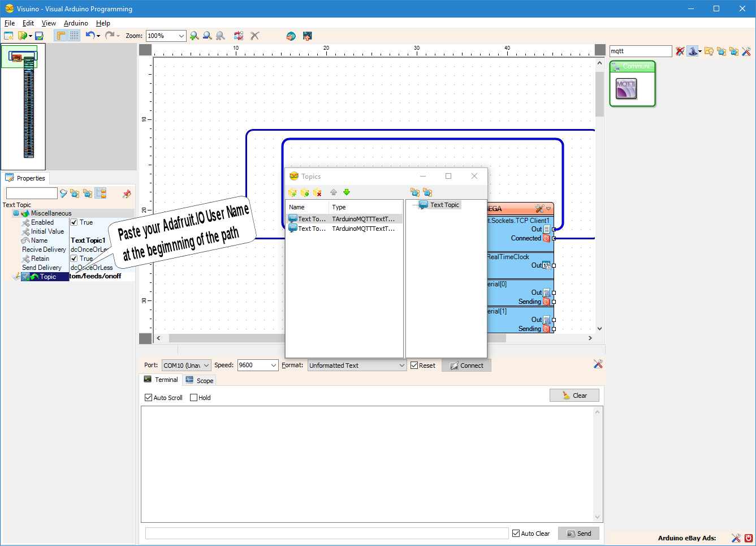756x546 pixels.
Task: Select the Properties panel tab
Action: tap(25, 178)
